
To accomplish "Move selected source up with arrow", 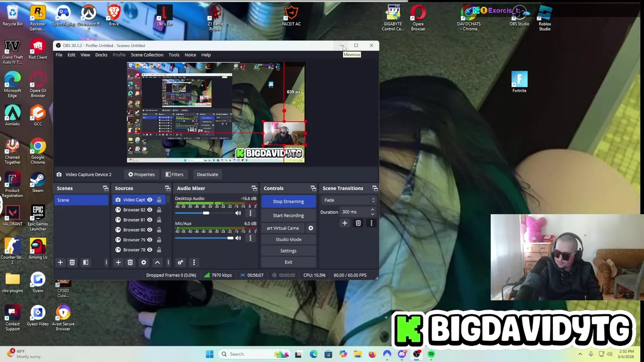I will tap(157, 262).
